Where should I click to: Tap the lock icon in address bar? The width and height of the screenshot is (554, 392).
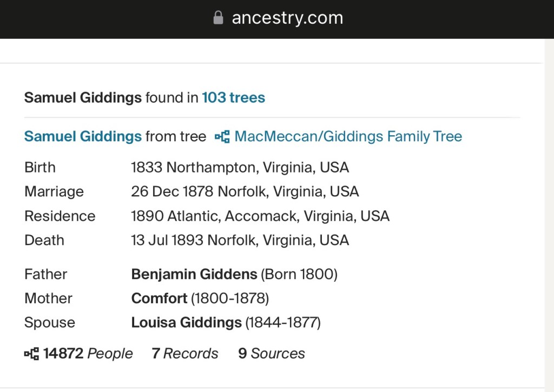pos(218,18)
